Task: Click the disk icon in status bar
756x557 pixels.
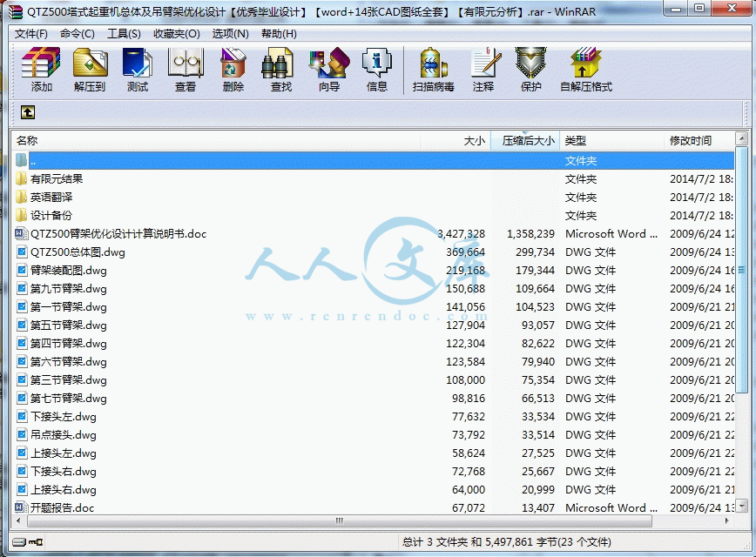Action: tap(19, 542)
